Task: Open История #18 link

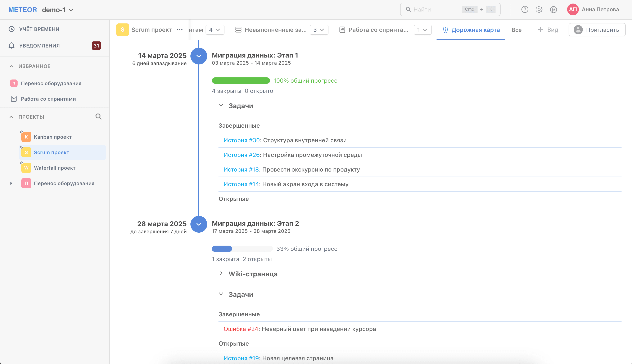Action: (x=241, y=169)
